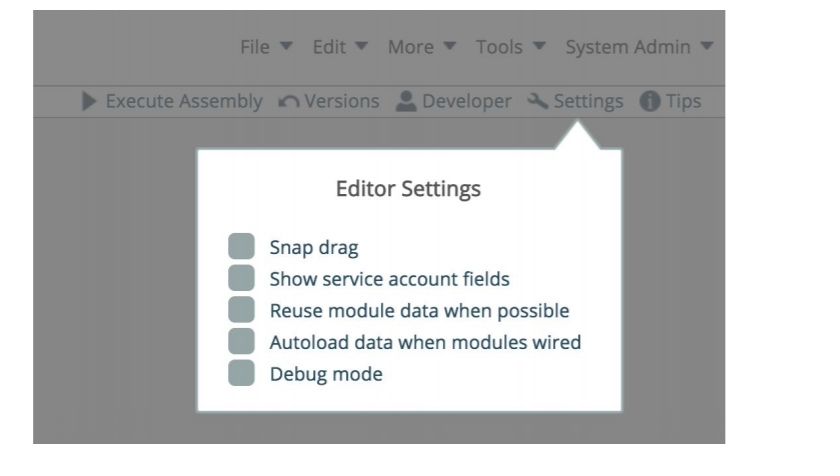The image size is (840, 476).
Task: Click the Settings wrench icon
Action: (x=537, y=101)
